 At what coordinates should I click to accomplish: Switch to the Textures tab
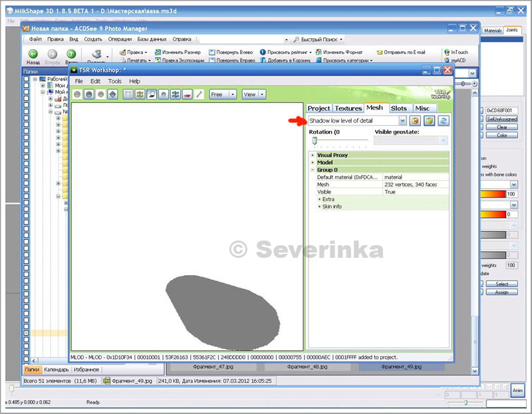348,108
